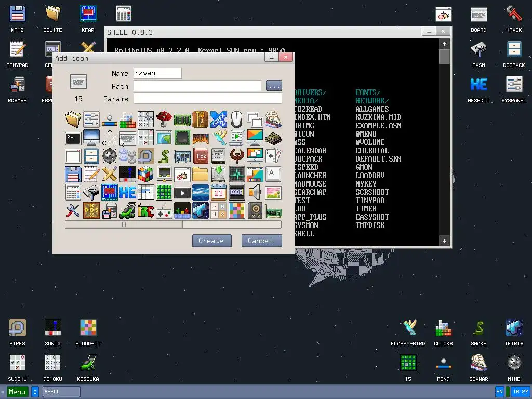Open the Menu button on taskbar
The image size is (532, 399).
click(17, 392)
